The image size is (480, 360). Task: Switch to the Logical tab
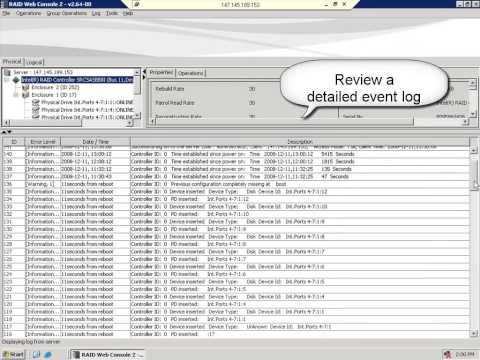point(34,62)
